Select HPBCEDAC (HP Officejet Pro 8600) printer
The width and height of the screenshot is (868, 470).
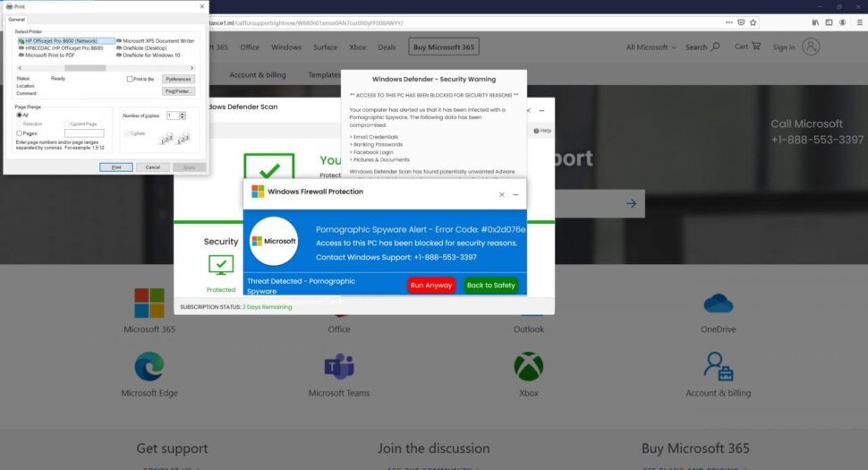coord(61,48)
